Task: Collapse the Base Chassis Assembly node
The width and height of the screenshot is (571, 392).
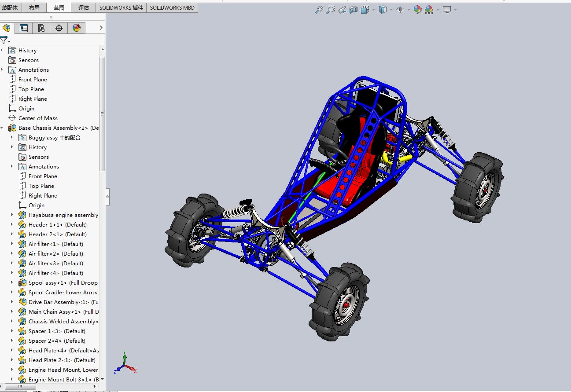Action: point(2,128)
